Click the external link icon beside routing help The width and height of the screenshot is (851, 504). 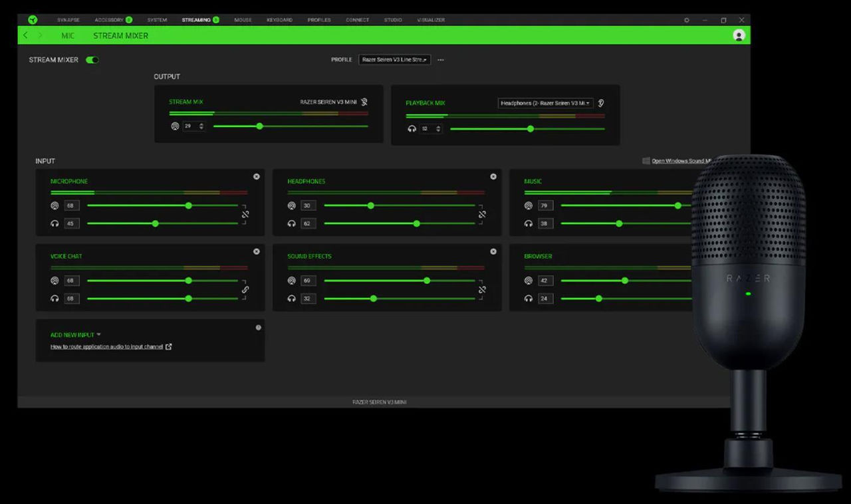(x=169, y=346)
